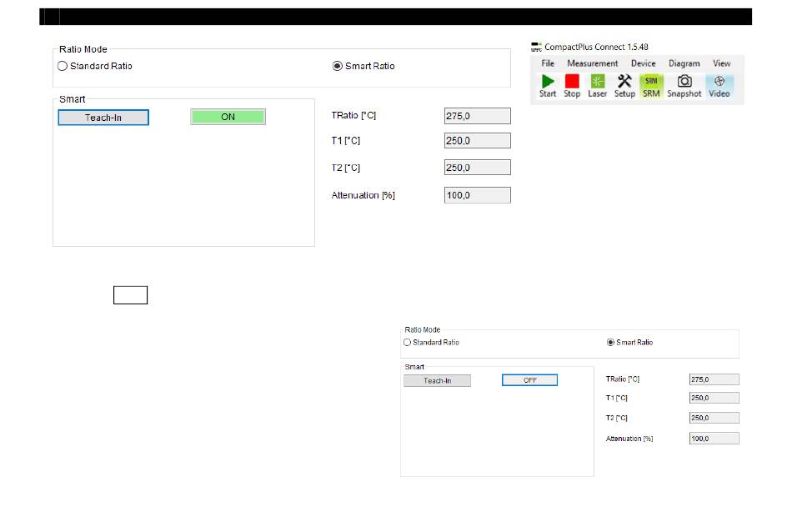Click T1 field in upper panel
This screenshot has width=792, height=532.
478,140
